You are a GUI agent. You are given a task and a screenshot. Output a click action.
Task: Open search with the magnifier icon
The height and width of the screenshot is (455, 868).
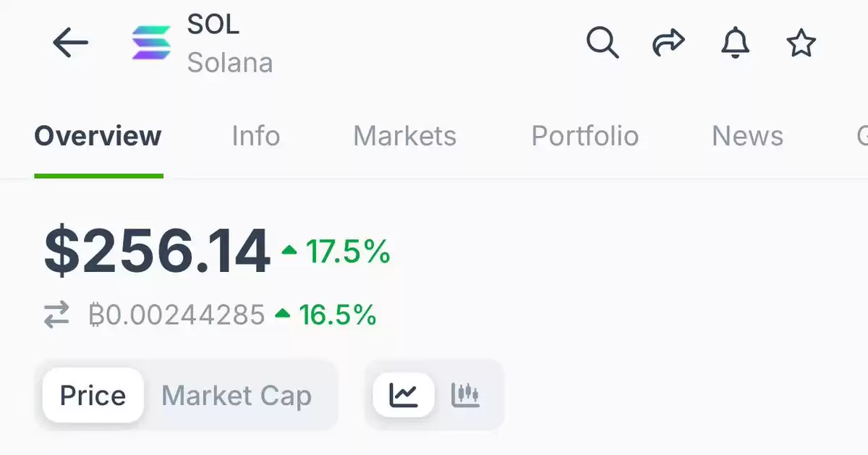point(602,43)
